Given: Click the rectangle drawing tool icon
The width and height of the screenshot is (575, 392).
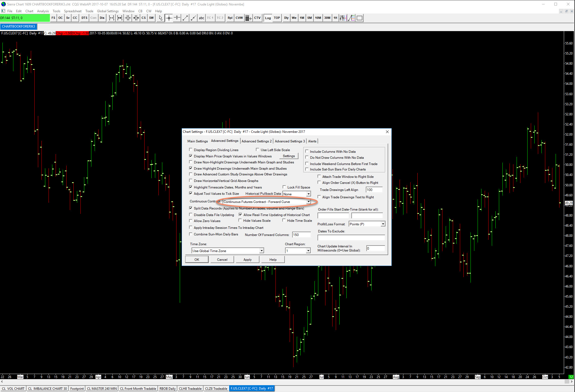Looking at the screenshot, I should tap(360, 18).
